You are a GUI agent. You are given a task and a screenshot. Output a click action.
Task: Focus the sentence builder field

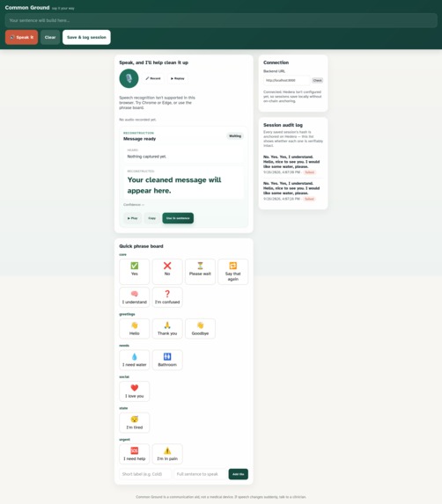coord(221,20)
